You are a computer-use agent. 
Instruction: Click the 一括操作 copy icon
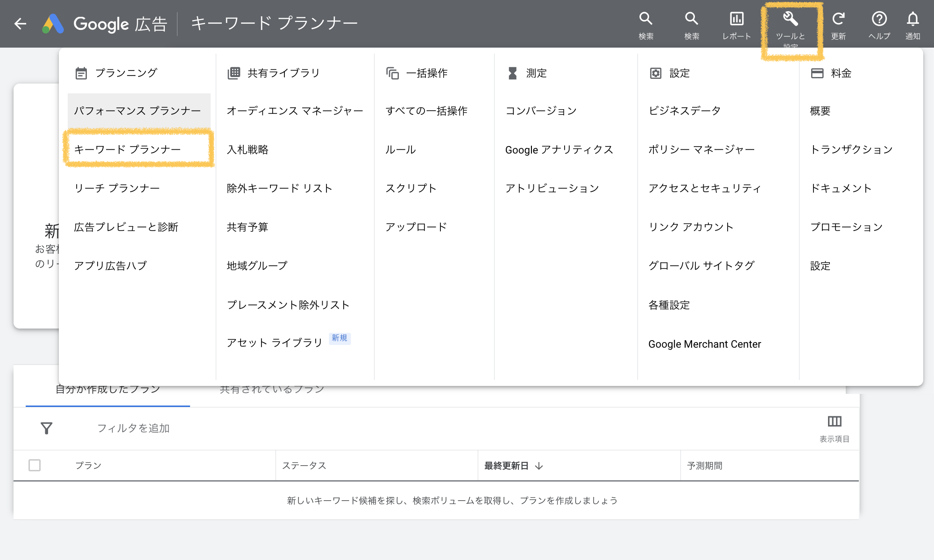click(x=393, y=73)
